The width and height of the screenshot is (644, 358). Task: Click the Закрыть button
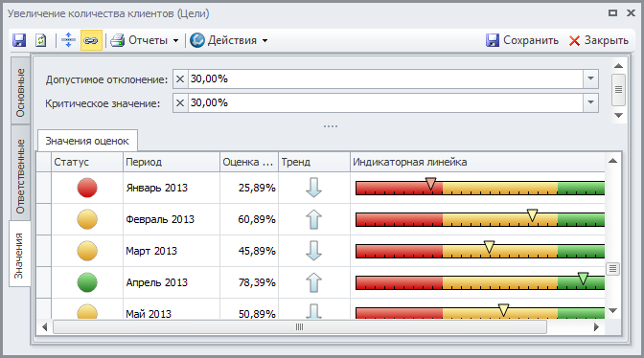coord(598,40)
